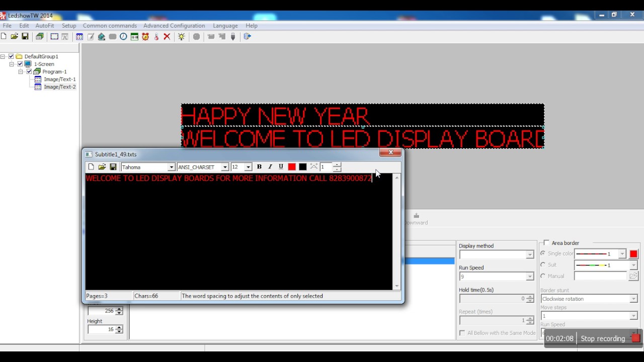644x362 pixels.
Task: Open the Language menu
Action: pos(225,26)
